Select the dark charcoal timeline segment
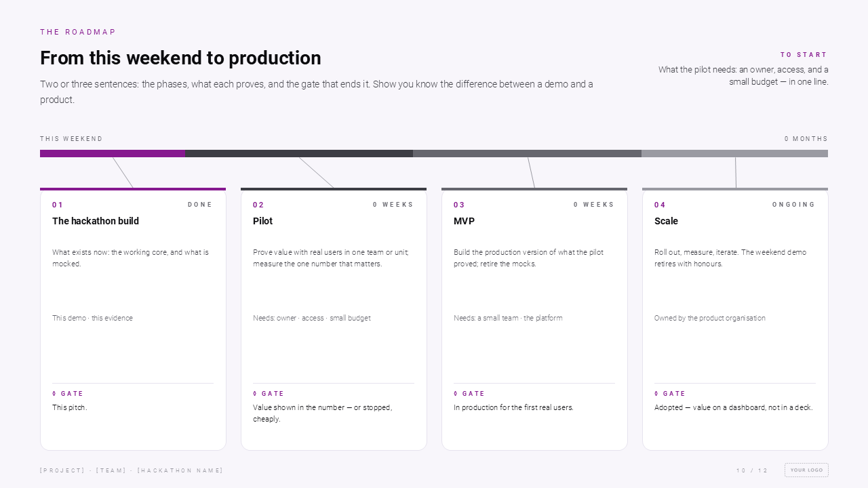This screenshot has width=868, height=488. [299, 153]
